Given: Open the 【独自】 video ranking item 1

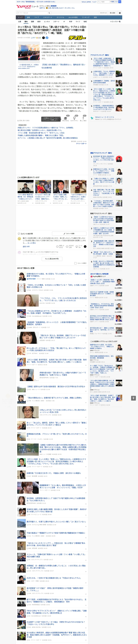Looking at the screenshot, I should tap(104, 220).
